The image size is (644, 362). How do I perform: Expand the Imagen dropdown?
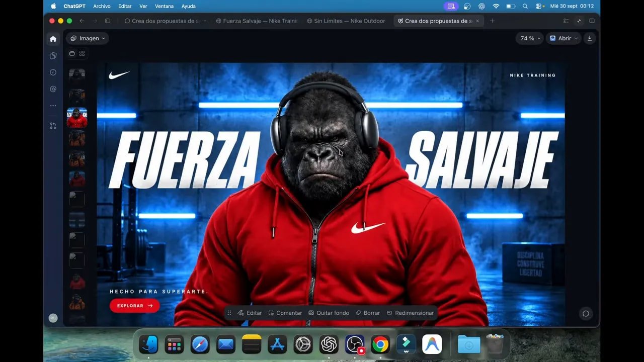coord(88,38)
